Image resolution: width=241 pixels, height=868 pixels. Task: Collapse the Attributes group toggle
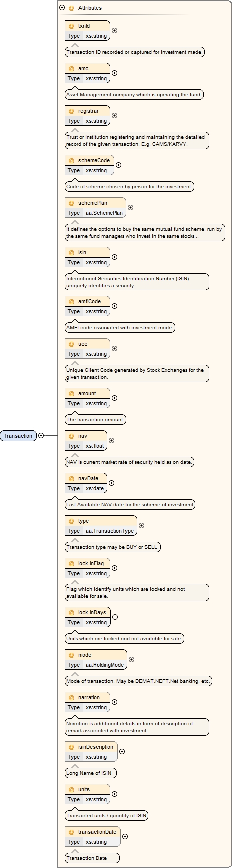(x=62, y=8)
